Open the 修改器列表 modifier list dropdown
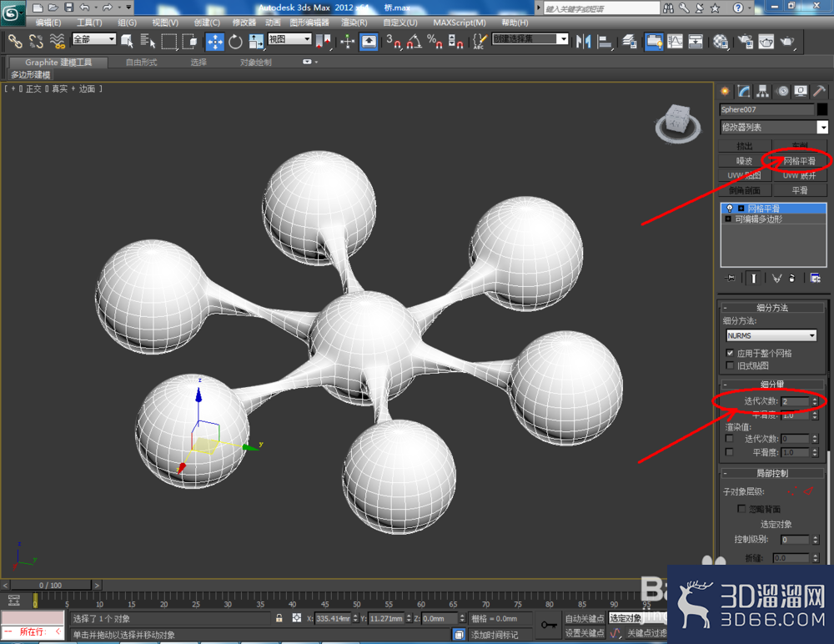This screenshot has height=644, width=834. tap(774, 127)
